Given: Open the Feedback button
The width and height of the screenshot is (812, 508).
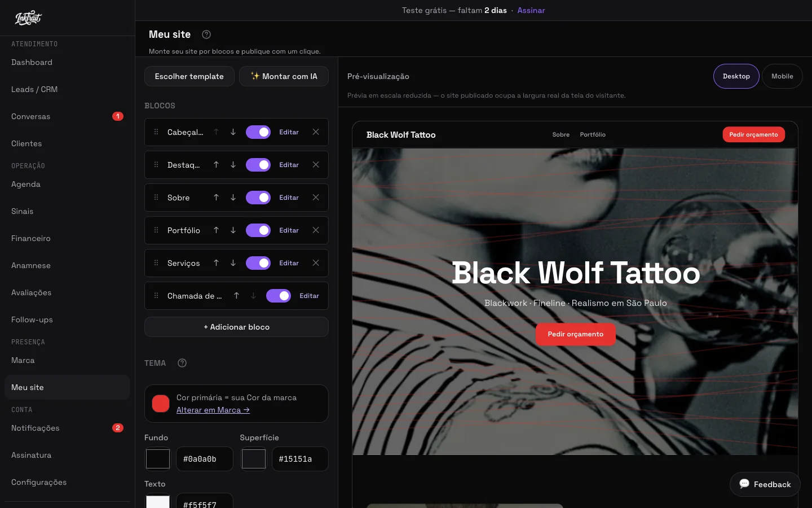Looking at the screenshot, I should click(x=765, y=484).
